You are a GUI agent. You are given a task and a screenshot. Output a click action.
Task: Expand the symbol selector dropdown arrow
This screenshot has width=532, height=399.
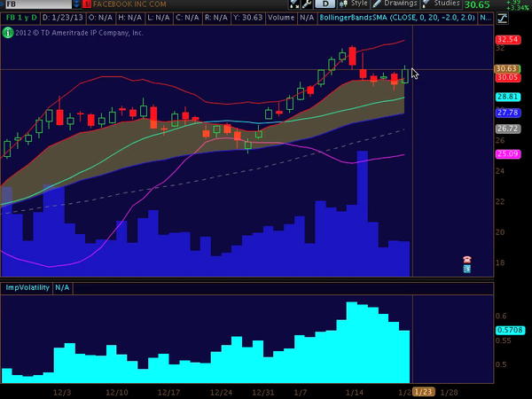76,4
